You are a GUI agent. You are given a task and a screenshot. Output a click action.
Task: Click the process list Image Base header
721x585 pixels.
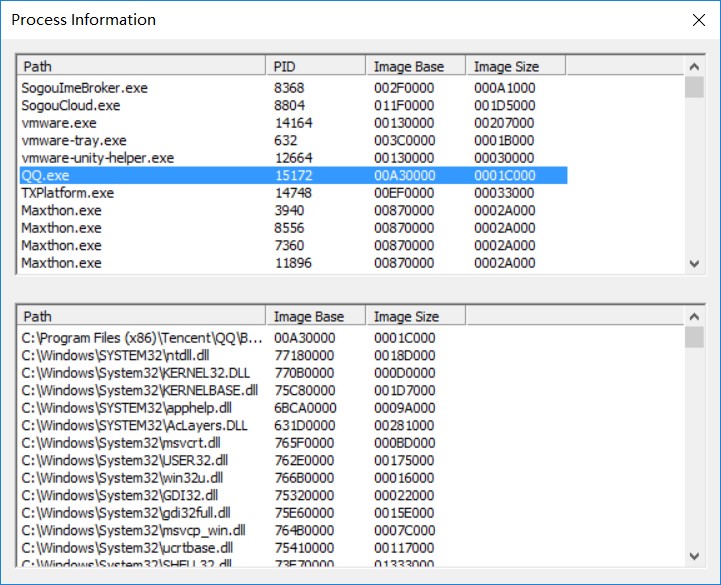416,66
